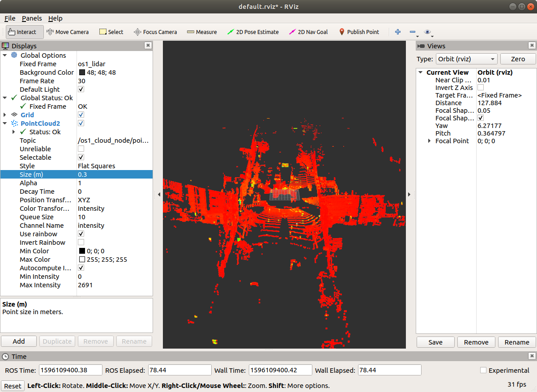Activate the Move Camera tool
This screenshot has height=392, width=537.
[68, 32]
